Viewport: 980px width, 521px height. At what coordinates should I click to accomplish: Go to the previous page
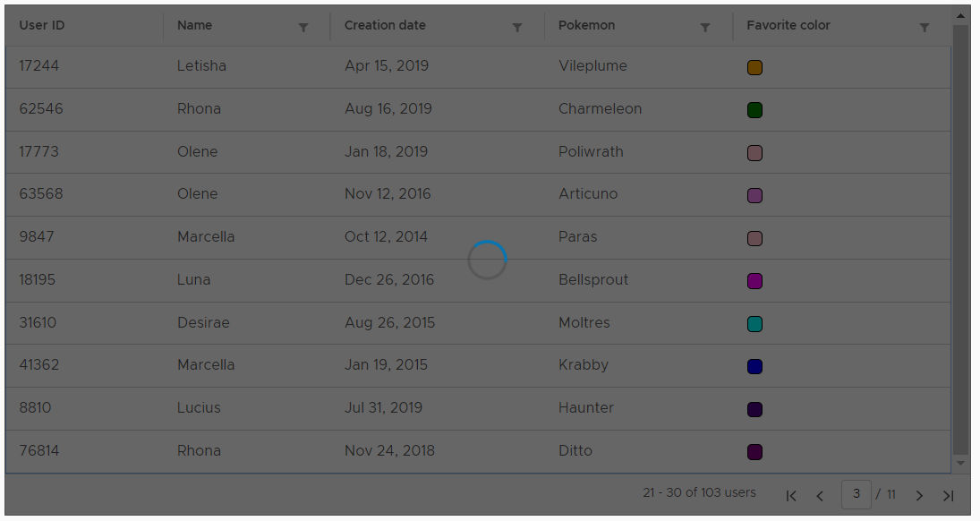820,496
